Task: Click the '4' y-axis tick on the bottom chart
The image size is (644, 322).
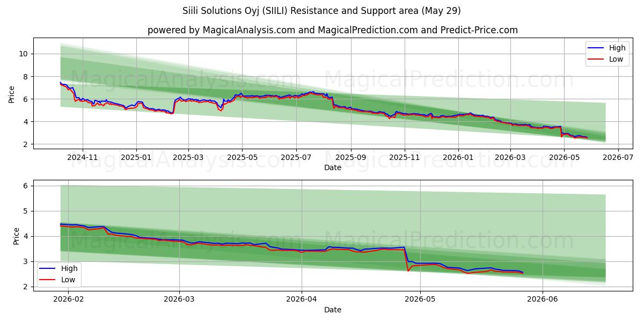Action: point(26,236)
